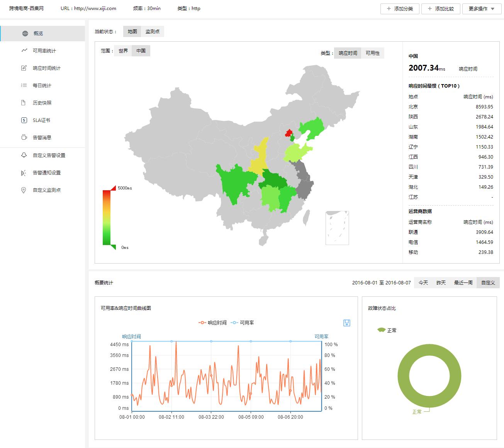
Task: Open 历史快照 document icon
Action: click(x=24, y=103)
